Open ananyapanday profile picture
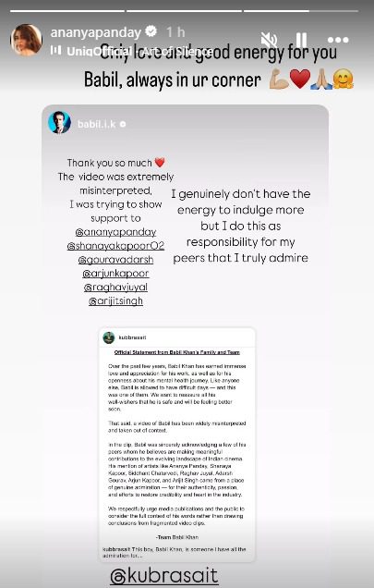This screenshot has height=588, width=374. pos(26,40)
